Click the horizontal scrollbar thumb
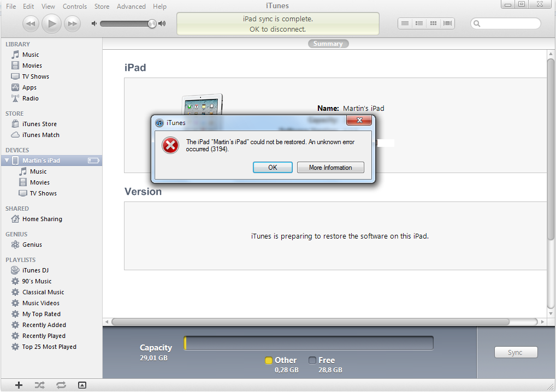 (x=311, y=322)
